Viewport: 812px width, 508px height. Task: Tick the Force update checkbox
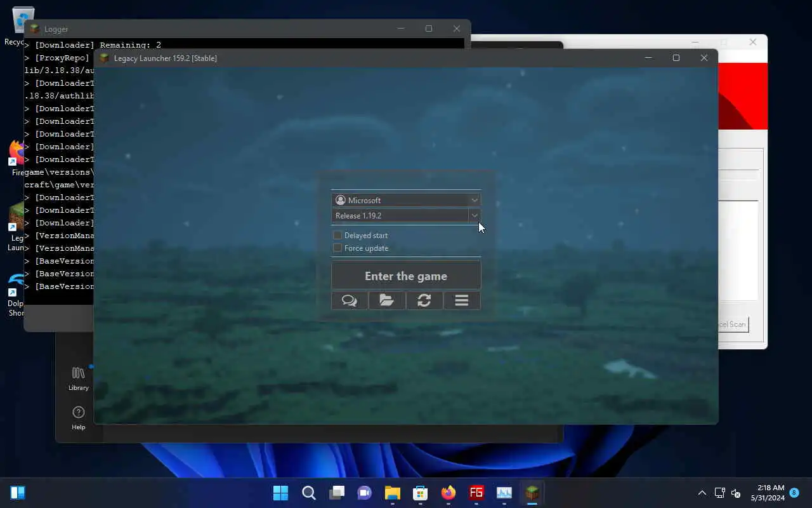337,248
